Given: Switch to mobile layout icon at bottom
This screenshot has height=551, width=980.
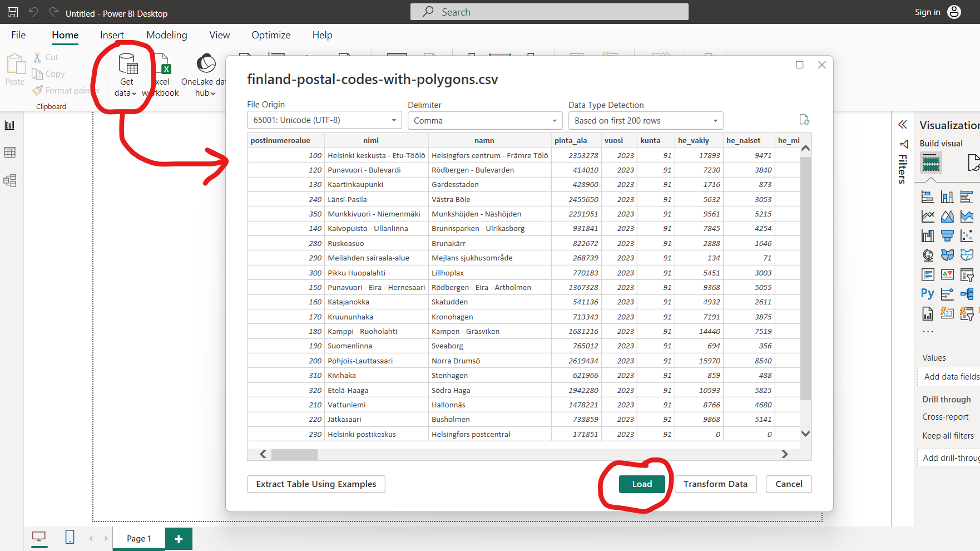Looking at the screenshot, I should point(70,537).
